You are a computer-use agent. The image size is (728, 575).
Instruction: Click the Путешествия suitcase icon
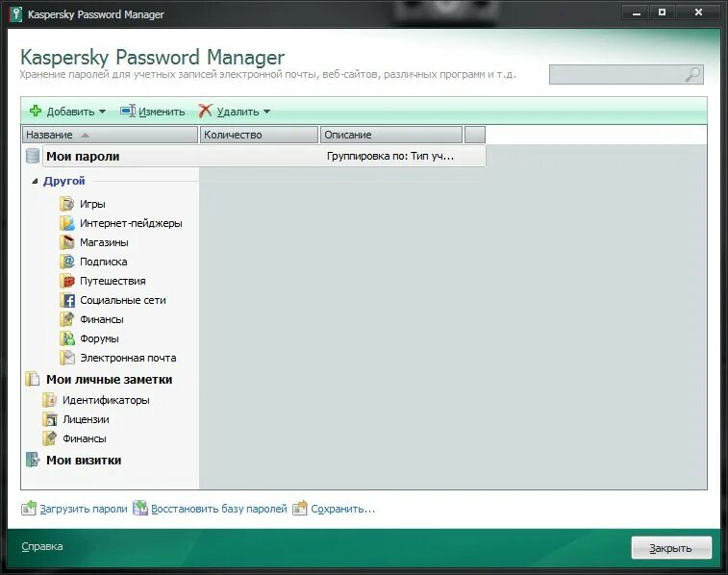coord(67,281)
